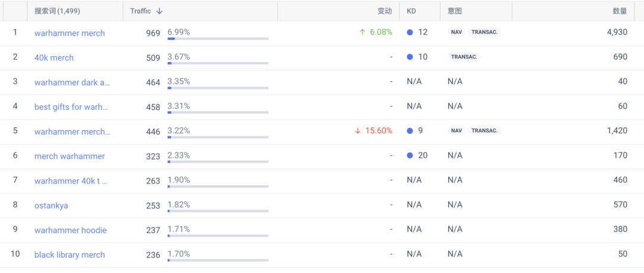Open the '40k merch' keyword link
Image resolution: width=644 pixels, height=273 pixels.
point(54,58)
